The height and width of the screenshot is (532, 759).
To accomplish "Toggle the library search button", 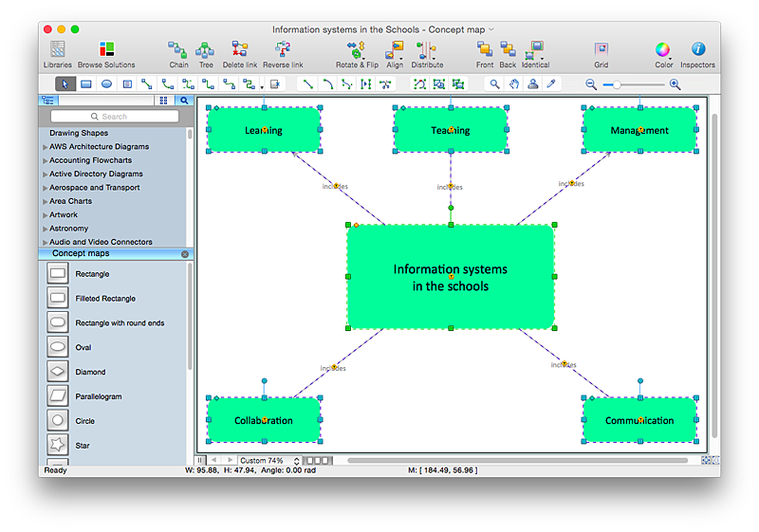I will point(184,101).
